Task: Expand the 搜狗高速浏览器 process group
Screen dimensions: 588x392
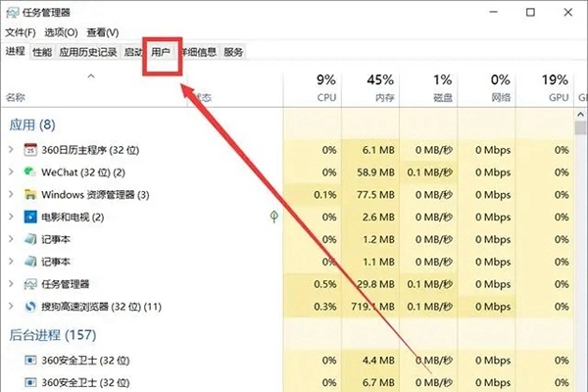Action: tap(11, 307)
